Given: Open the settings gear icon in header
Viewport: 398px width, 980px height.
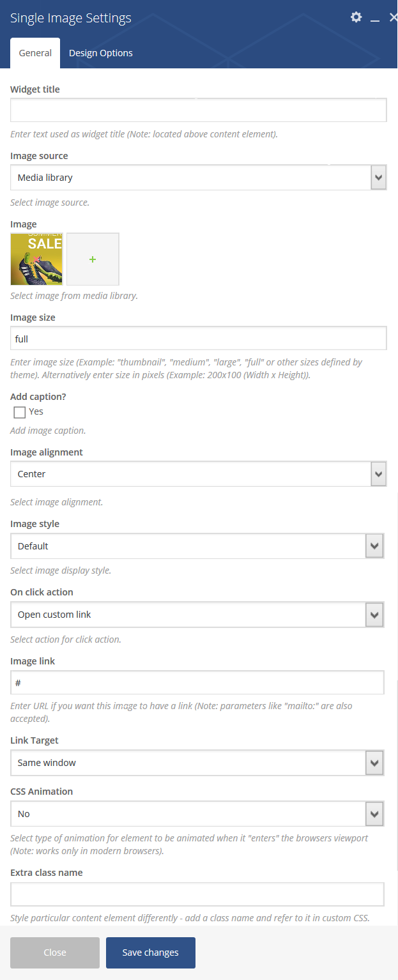Looking at the screenshot, I should tap(356, 17).
